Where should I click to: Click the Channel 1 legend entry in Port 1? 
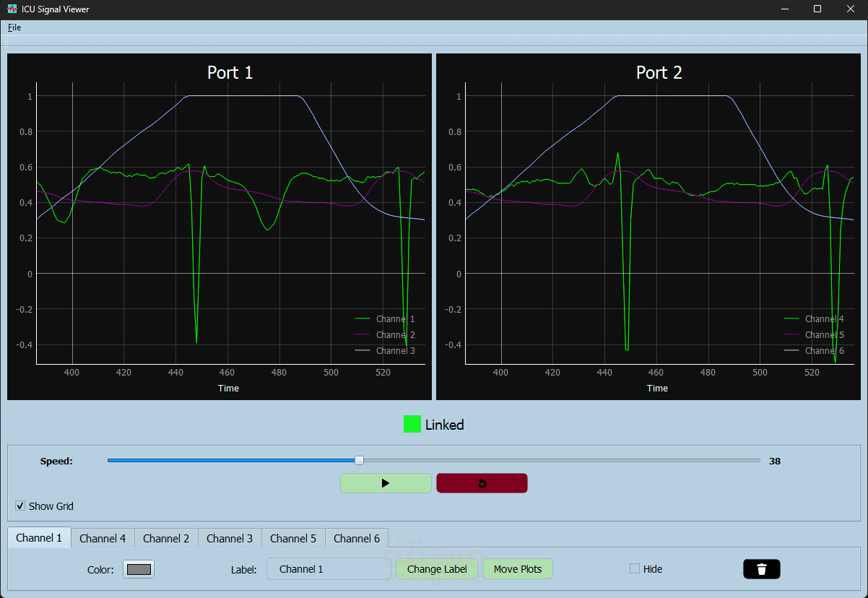[x=395, y=318]
